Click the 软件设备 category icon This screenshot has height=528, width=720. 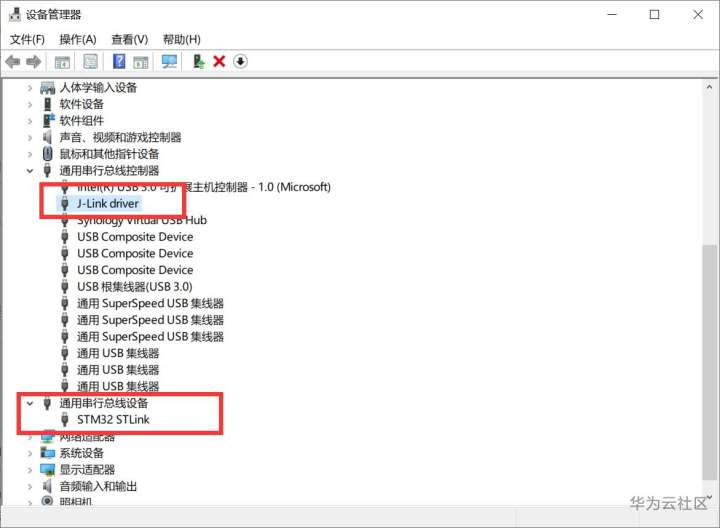48,104
